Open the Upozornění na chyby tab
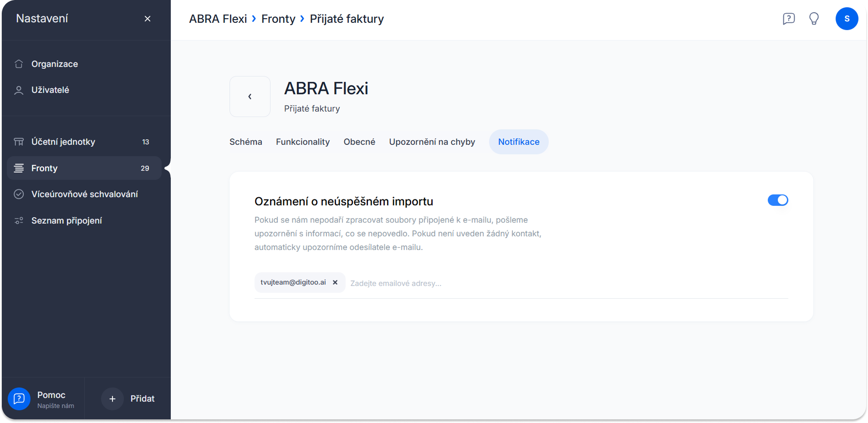The width and height of the screenshot is (868, 423). click(432, 142)
